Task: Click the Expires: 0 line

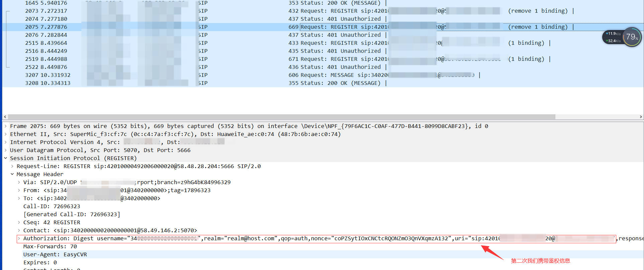Action: pyautogui.click(x=40, y=263)
